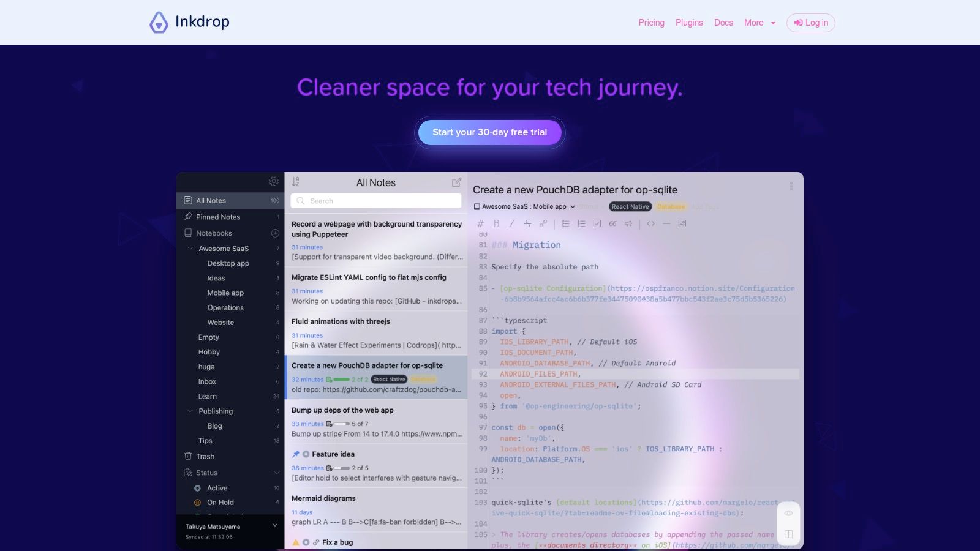Click the Pinned Notes pin icon
980x551 pixels.
coord(188,217)
